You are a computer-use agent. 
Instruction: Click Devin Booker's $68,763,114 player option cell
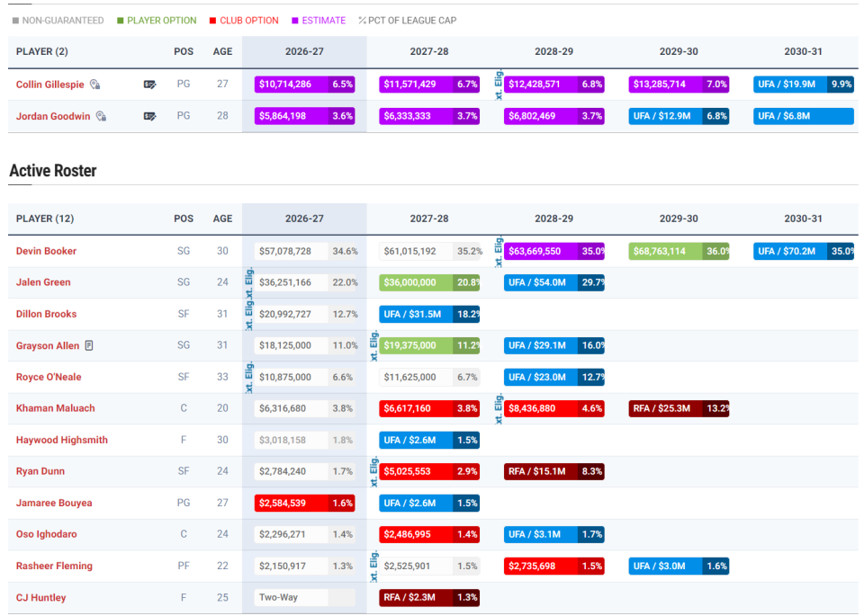pos(679,251)
